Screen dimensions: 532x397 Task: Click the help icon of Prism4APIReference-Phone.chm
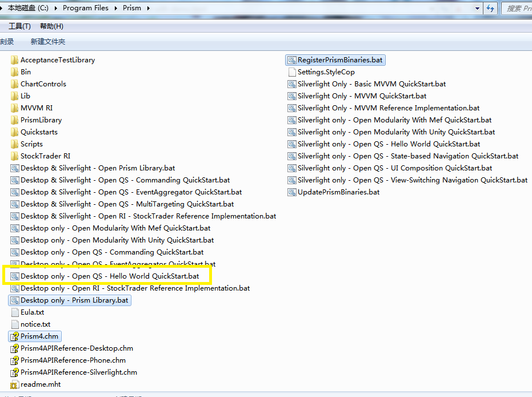[x=15, y=360]
